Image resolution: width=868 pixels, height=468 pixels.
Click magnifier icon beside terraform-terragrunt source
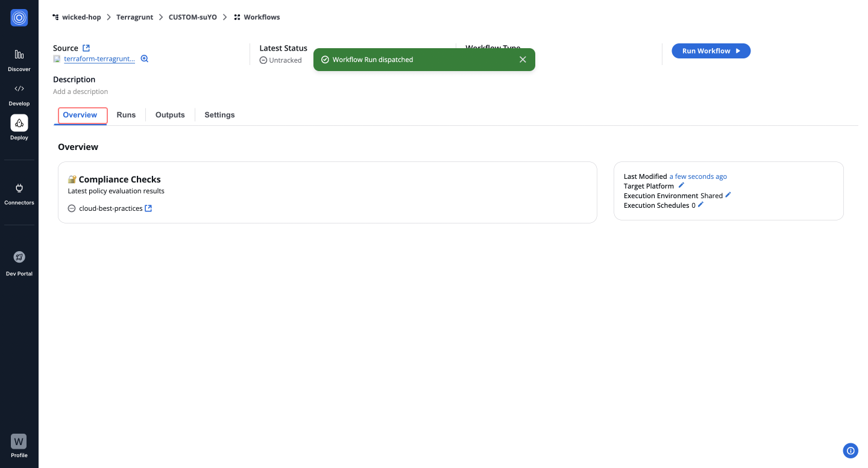[145, 59]
